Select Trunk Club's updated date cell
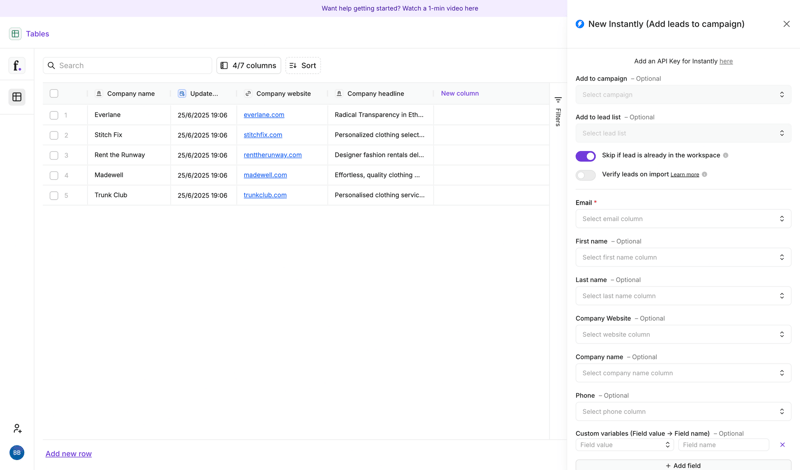 203,195
